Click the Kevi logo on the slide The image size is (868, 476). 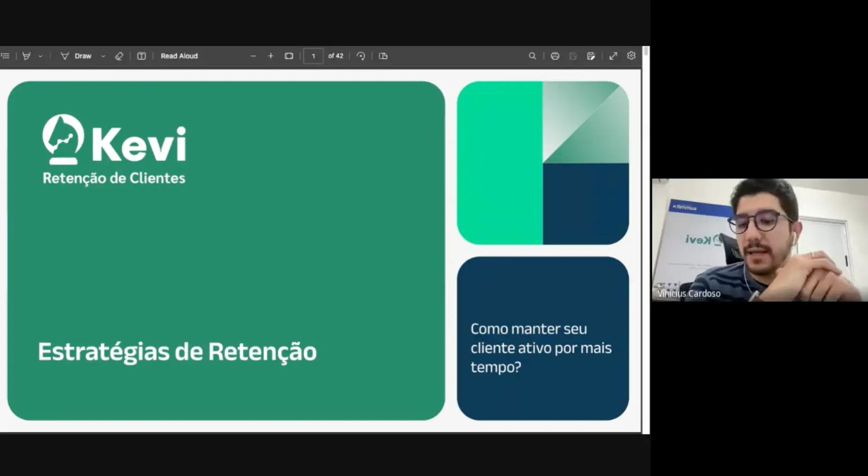tap(114, 139)
